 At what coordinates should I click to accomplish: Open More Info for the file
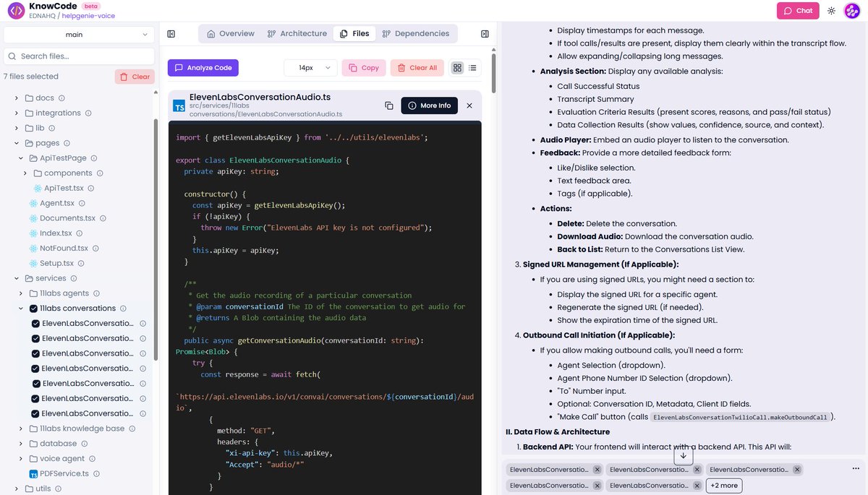click(430, 106)
